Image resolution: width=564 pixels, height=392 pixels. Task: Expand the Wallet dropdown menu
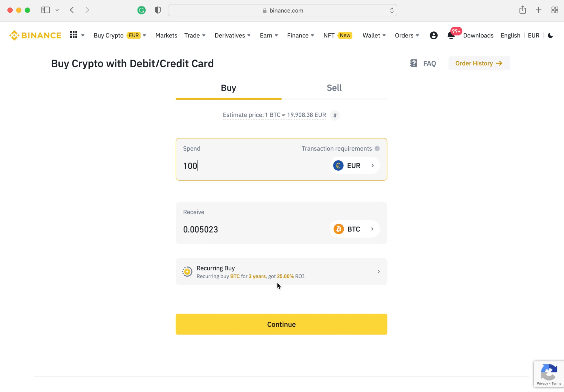(374, 35)
